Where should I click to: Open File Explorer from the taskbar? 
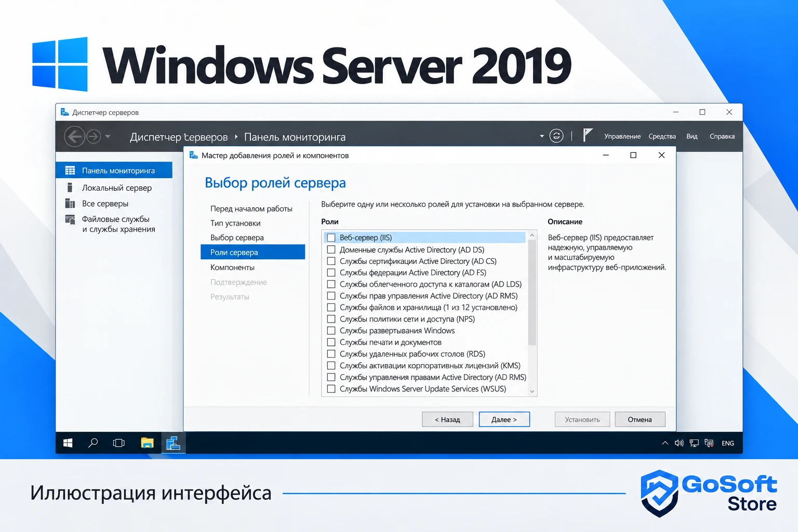pos(148,443)
